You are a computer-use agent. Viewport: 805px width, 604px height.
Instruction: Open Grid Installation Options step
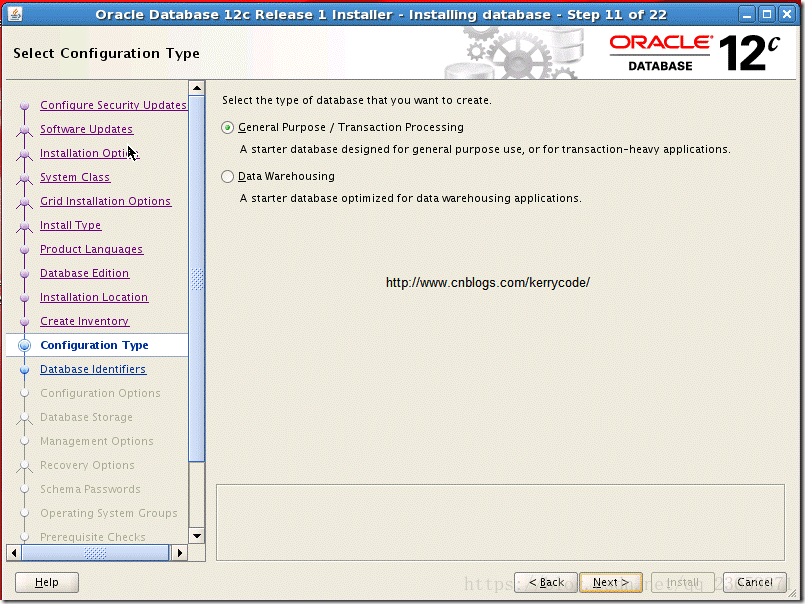(105, 201)
